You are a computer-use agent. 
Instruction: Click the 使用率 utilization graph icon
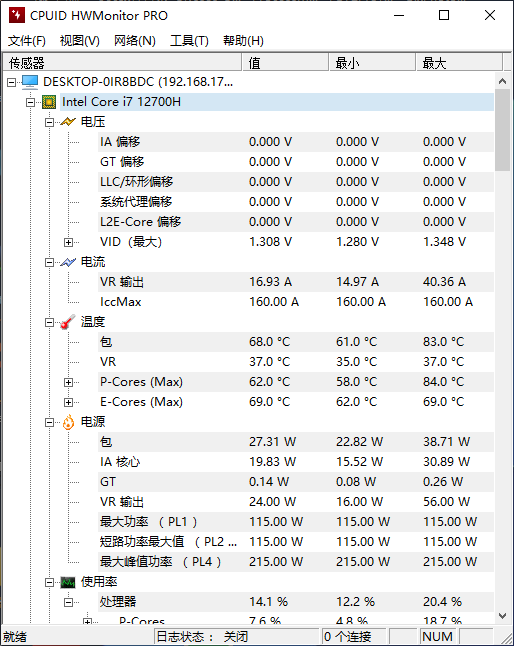pyautogui.click(x=68, y=582)
